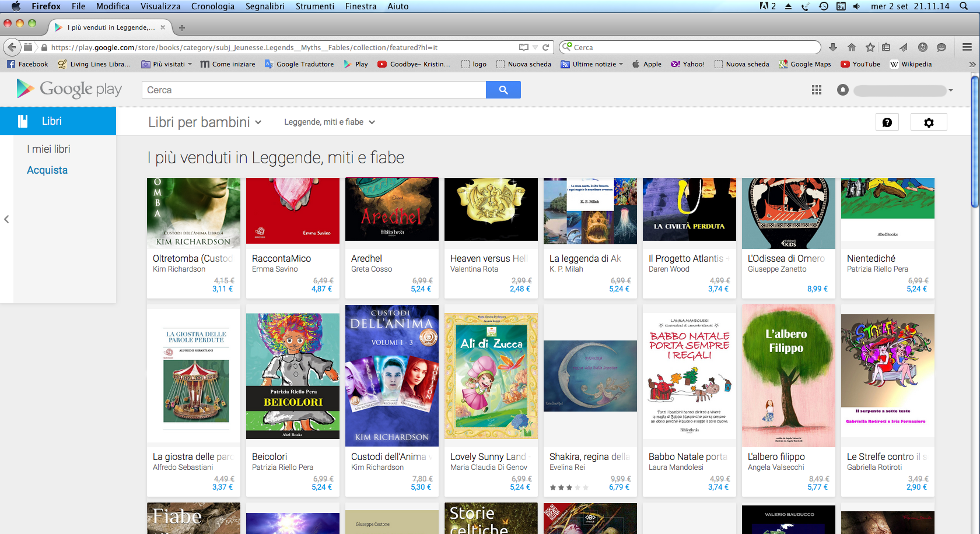The height and width of the screenshot is (534, 980).
Task: Open the Strumenti menu
Action: (315, 6)
